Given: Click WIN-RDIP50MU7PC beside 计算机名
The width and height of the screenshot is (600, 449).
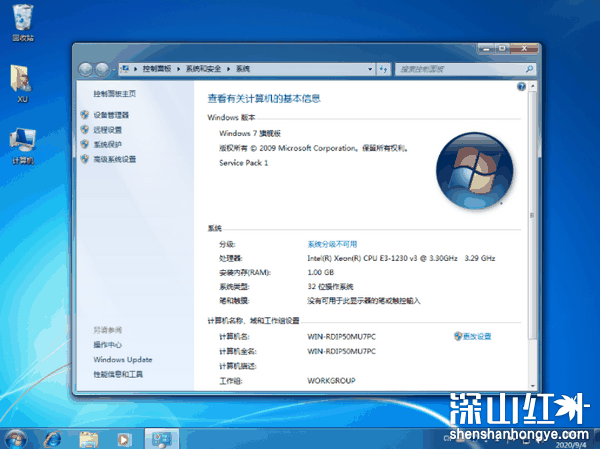Looking at the screenshot, I should point(341,337).
